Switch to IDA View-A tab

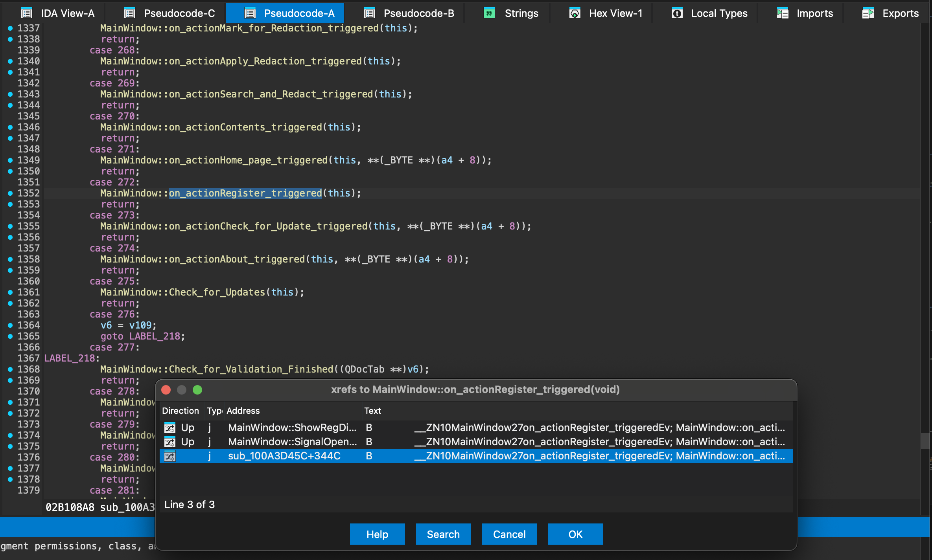[x=58, y=13]
